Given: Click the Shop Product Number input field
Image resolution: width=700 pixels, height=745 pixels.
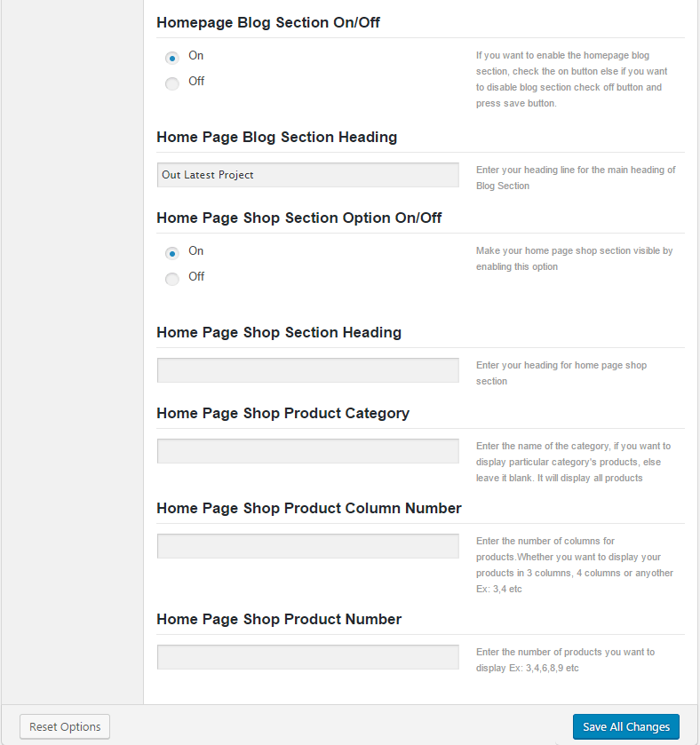Looking at the screenshot, I should coord(308,657).
